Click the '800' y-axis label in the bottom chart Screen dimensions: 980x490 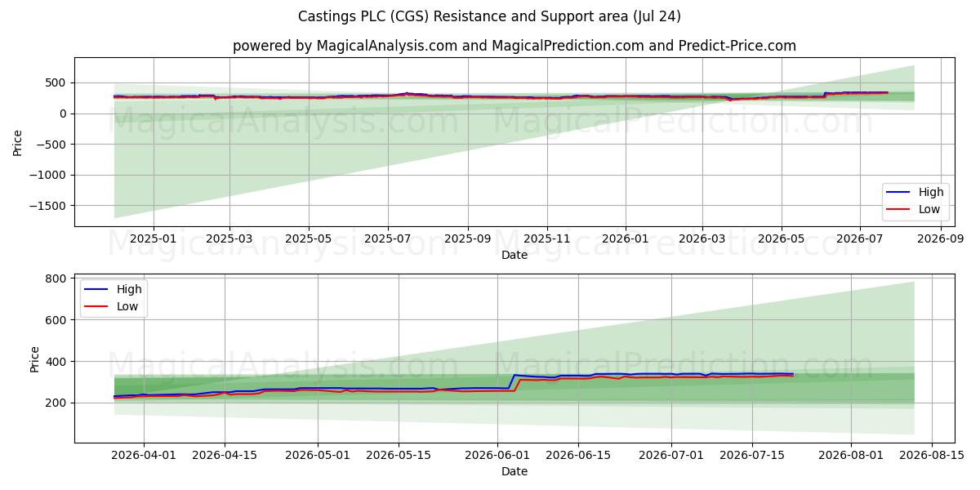58,278
